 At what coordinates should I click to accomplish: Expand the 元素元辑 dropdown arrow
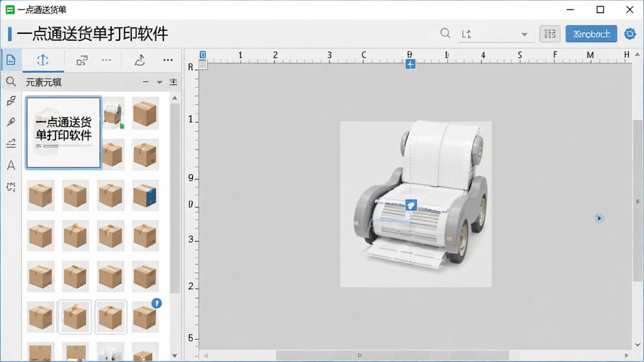pyautogui.click(x=159, y=82)
